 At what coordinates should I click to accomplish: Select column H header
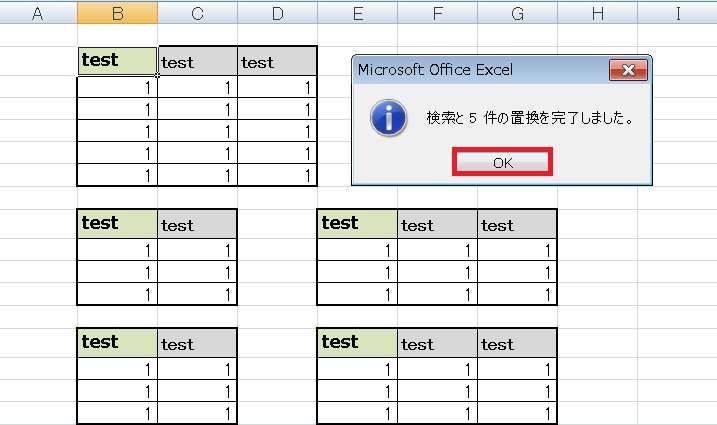(597, 13)
